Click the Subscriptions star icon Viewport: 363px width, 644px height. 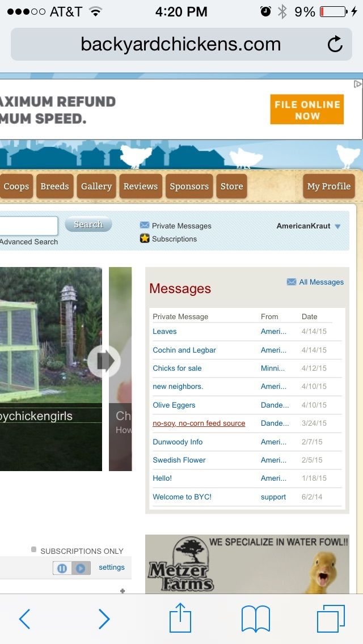145,238
